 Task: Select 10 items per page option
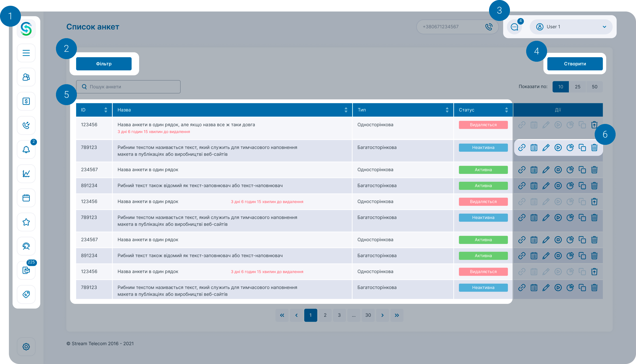pyautogui.click(x=560, y=87)
